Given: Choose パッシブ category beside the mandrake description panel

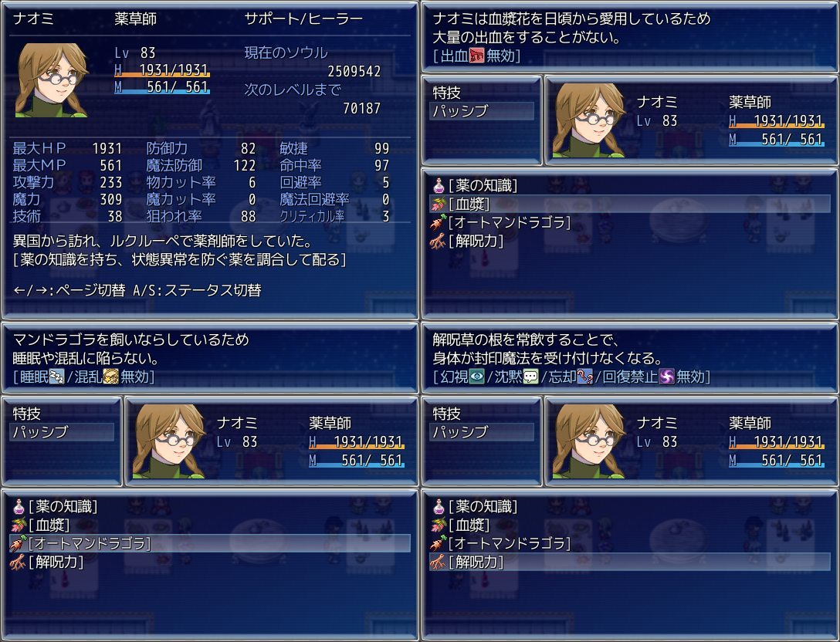Looking at the screenshot, I should [x=62, y=432].
